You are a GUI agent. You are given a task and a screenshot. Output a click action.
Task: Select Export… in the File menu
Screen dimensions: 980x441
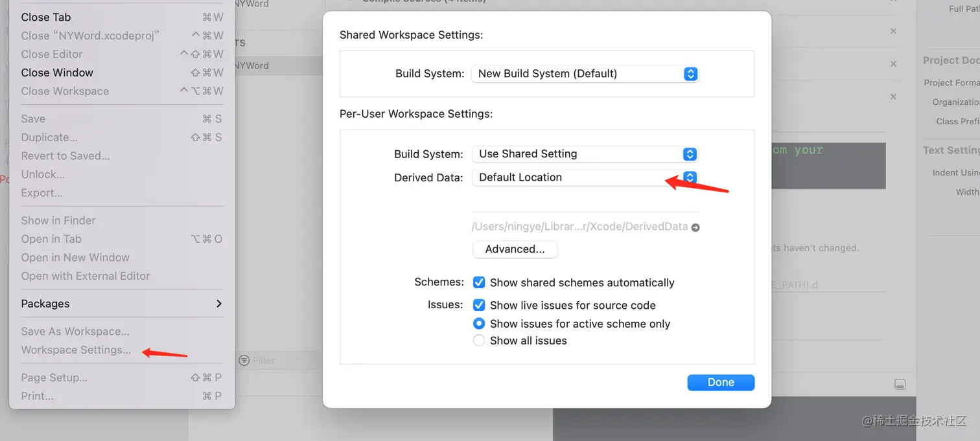tap(122, 193)
